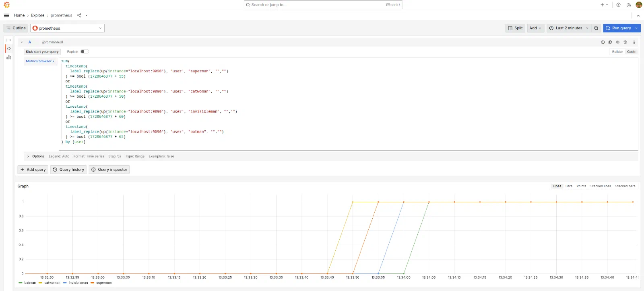Select Stacked lines graph style
The height and width of the screenshot is (291, 644).
601,186
